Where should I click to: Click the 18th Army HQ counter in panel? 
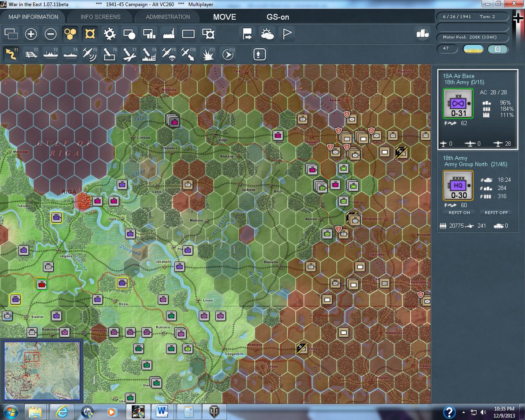458,186
